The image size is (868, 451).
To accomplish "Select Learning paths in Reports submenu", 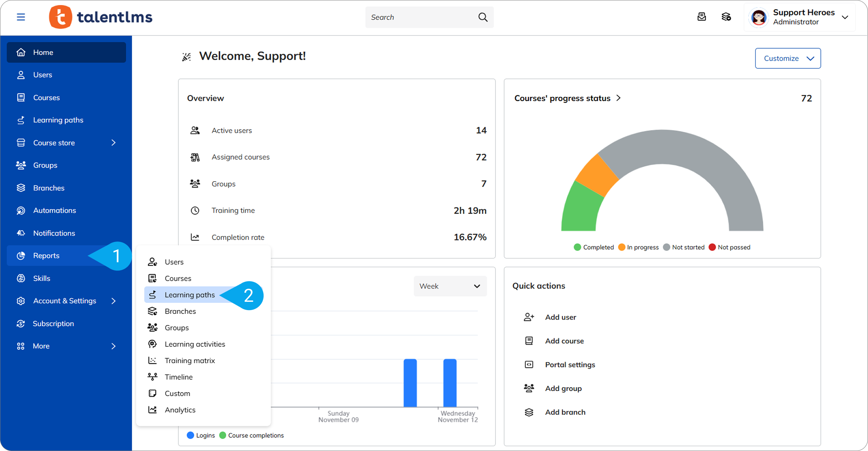I will click(x=190, y=295).
